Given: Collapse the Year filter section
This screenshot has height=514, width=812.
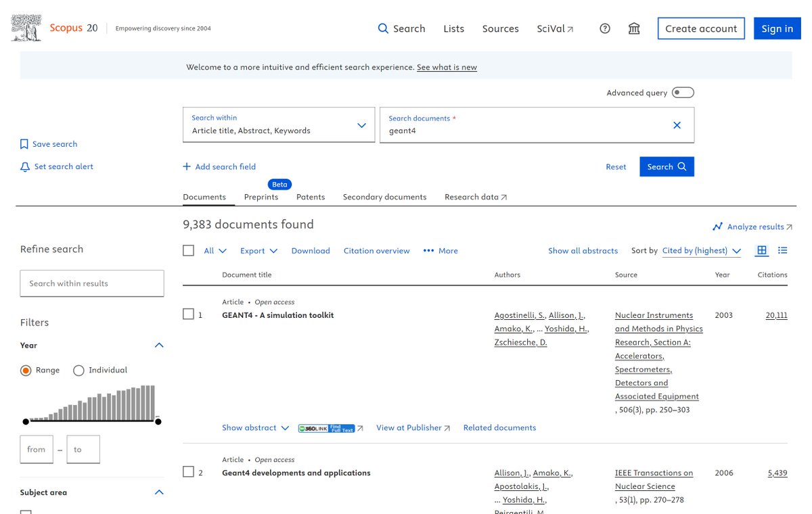Looking at the screenshot, I should [x=159, y=345].
